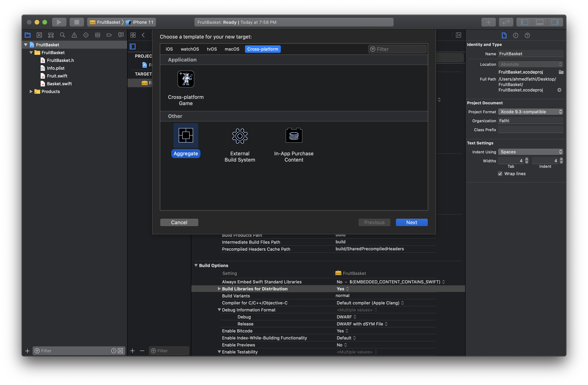588x385 pixels.
Task: Select the Cross-platform Game template
Action: click(186, 89)
